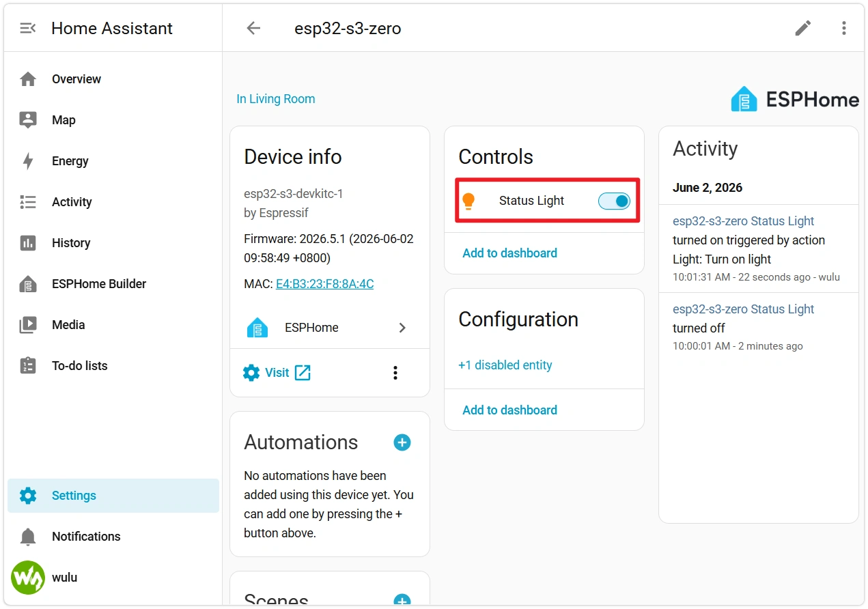Open Notifications panel
The image size is (868, 609).
click(113, 537)
